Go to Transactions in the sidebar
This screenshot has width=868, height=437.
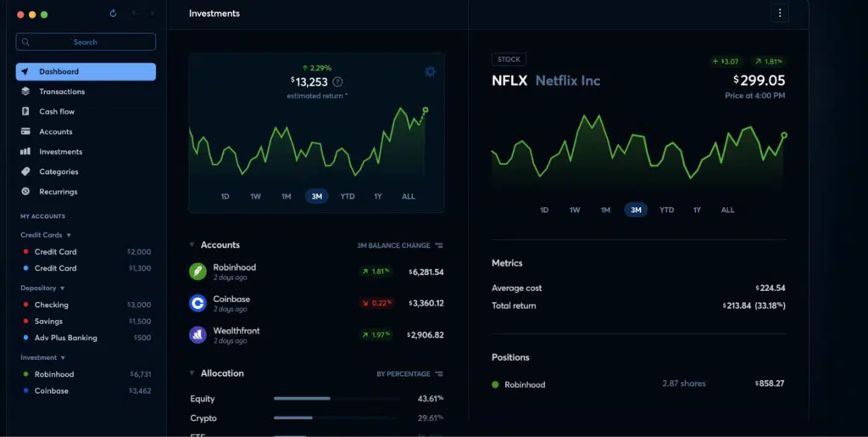62,92
